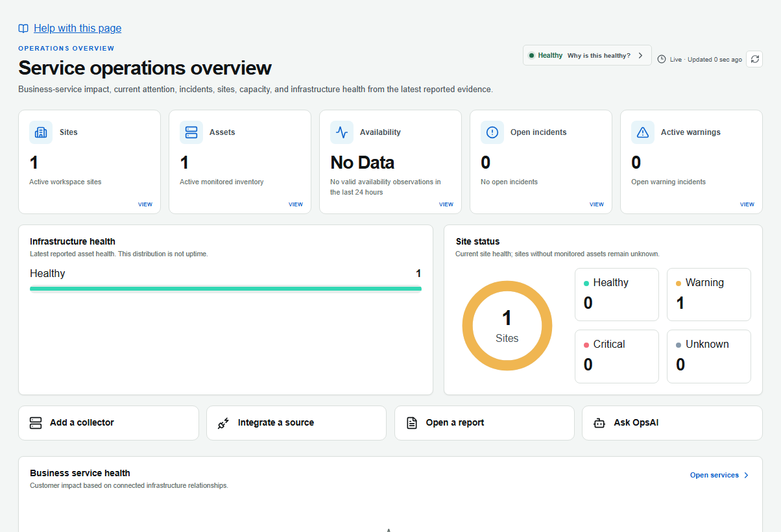Click 'Active workspace sites' caption
The image size is (781, 532).
pyautogui.click(x=66, y=182)
